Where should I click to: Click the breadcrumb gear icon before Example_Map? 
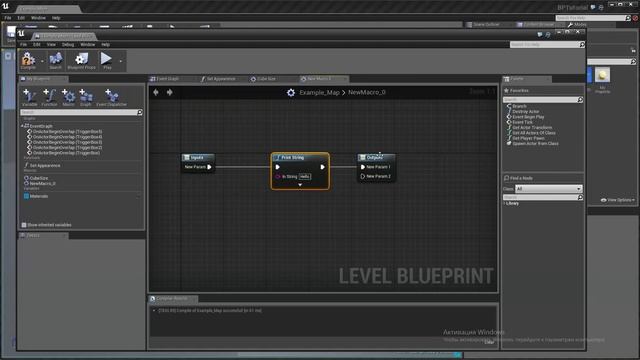(291, 93)
